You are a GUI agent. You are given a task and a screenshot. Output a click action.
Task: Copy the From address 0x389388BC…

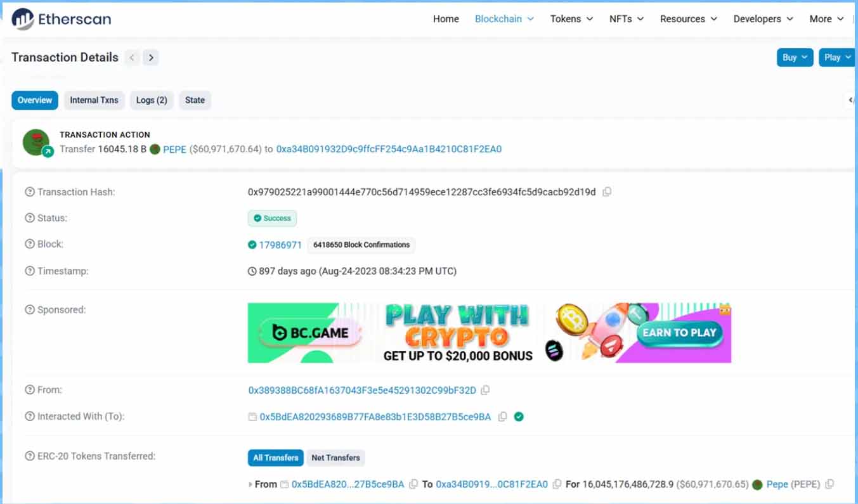[485, 391]
